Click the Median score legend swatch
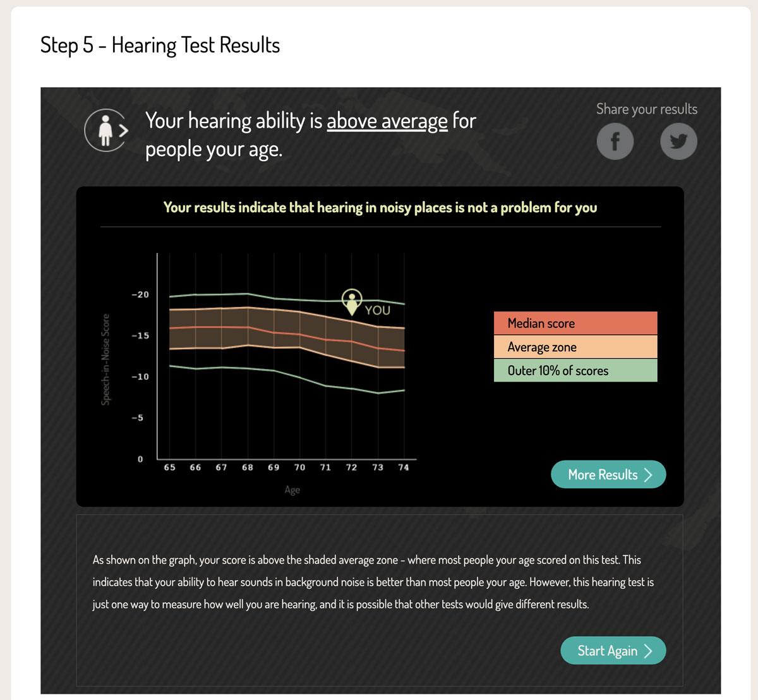 575,323
